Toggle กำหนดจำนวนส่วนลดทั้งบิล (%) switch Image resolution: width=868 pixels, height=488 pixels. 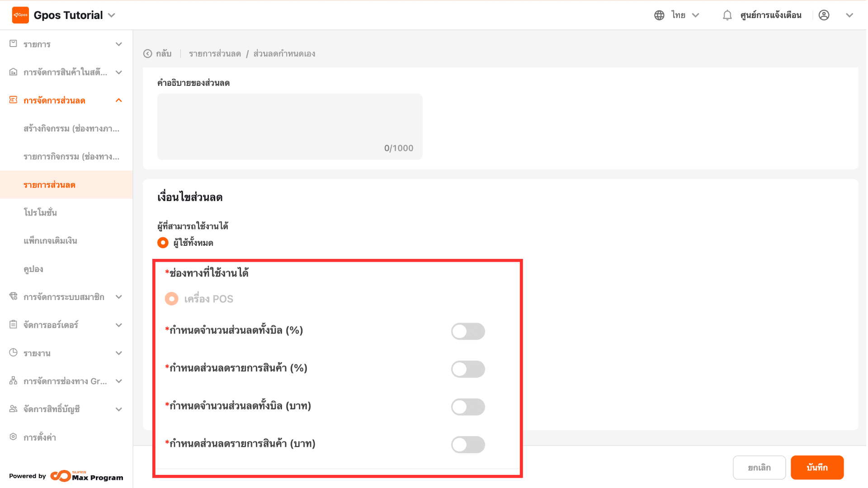click(468, 331)
